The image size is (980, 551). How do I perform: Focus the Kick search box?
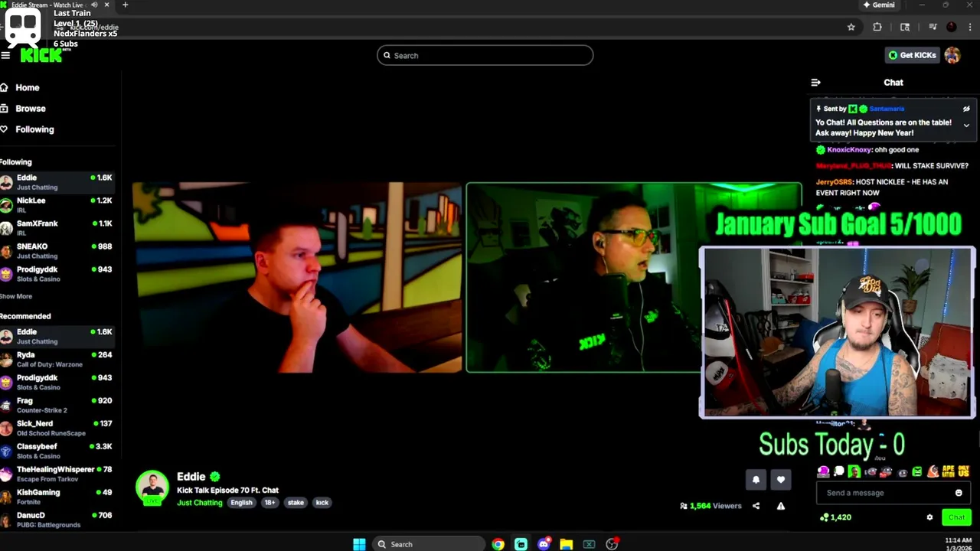tap(485, 55)
